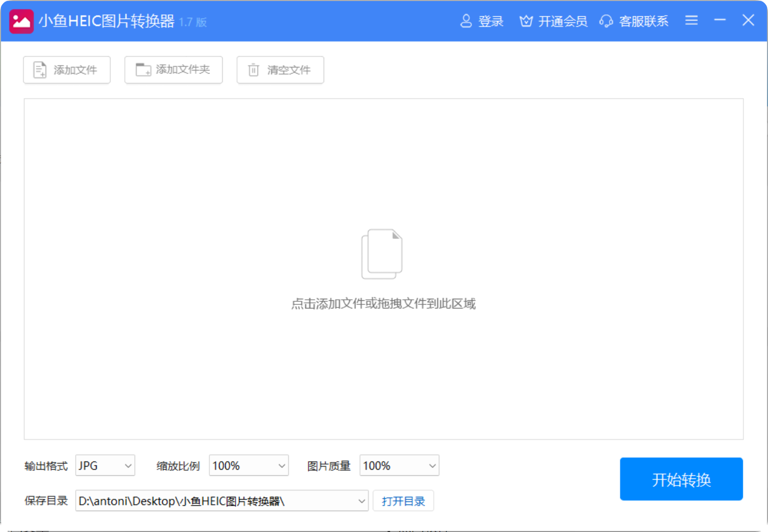Screen dimensions: 768x532
Task: Open the save directory path dropdown arrow
Action: click(x=361, y=501)
